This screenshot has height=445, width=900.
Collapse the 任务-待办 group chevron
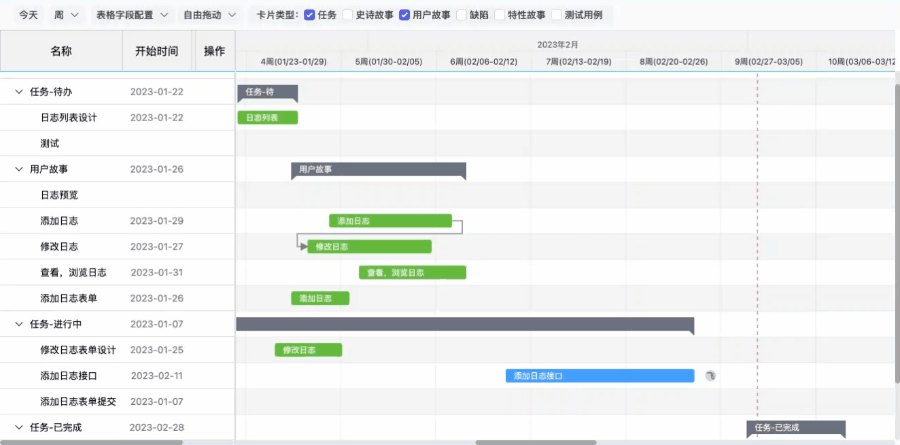click(19, 92)
